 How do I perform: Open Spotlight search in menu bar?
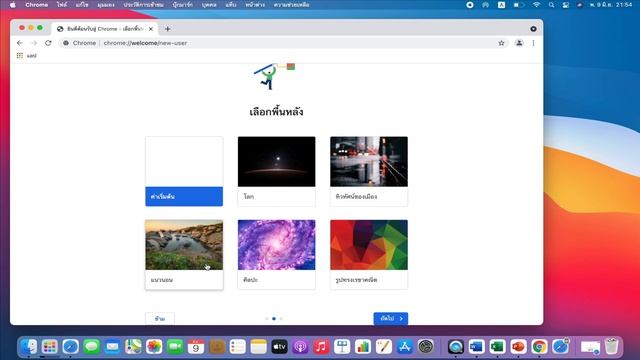pyautogui.click(x=551, y=5)
